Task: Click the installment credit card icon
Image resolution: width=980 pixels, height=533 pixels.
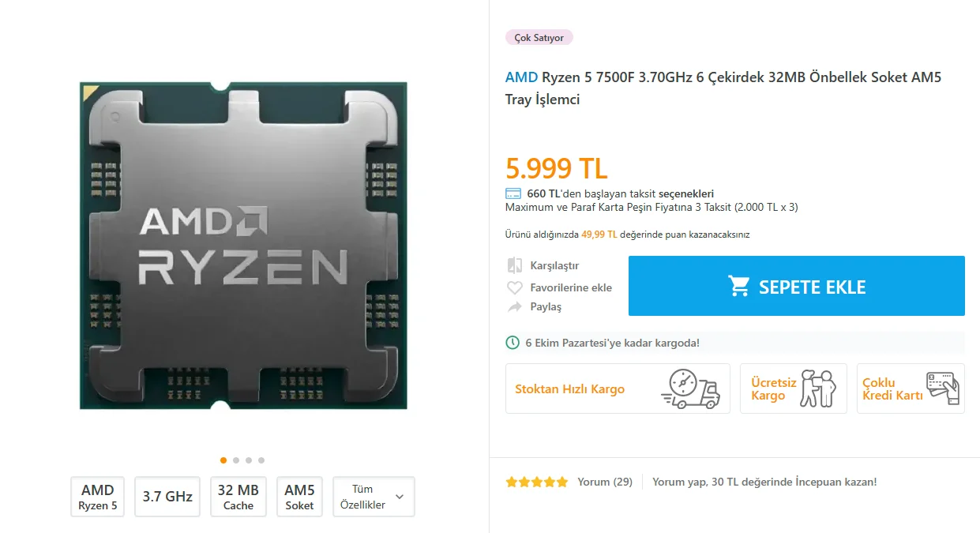Action: (x=513, y=193)
